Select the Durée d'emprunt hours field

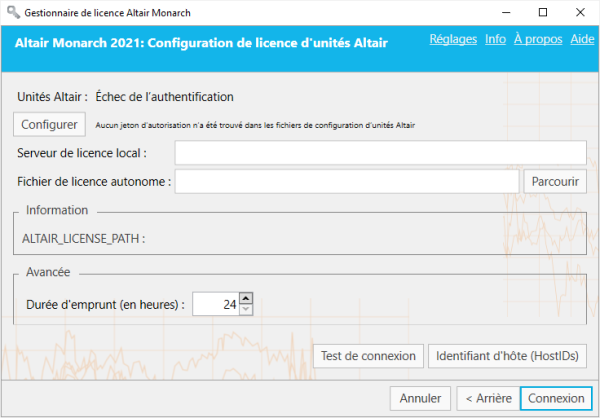tap(215, 305)
